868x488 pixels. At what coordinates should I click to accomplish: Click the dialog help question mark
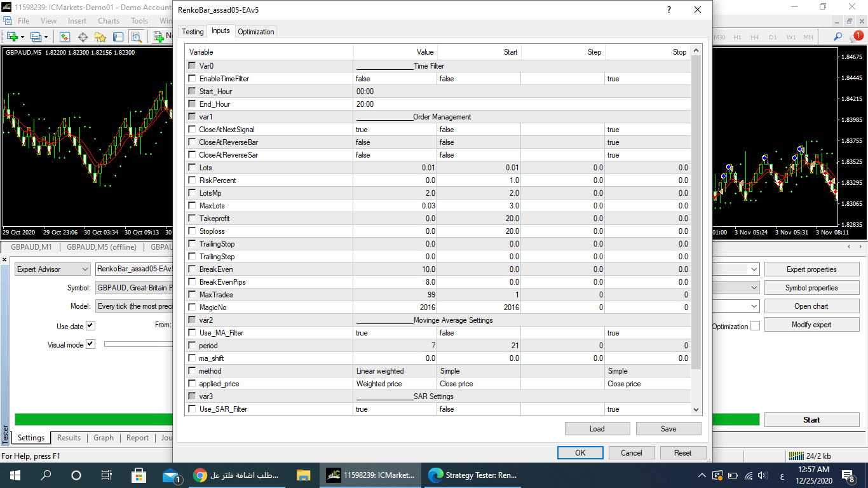[x=668, y=10]
